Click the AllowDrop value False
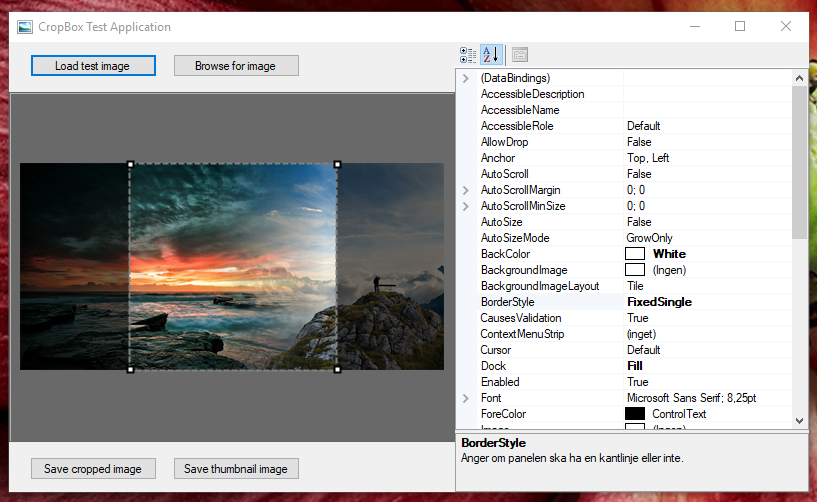Image resolution: width=817 pixels, height=502 pixels. pos(639,142)
